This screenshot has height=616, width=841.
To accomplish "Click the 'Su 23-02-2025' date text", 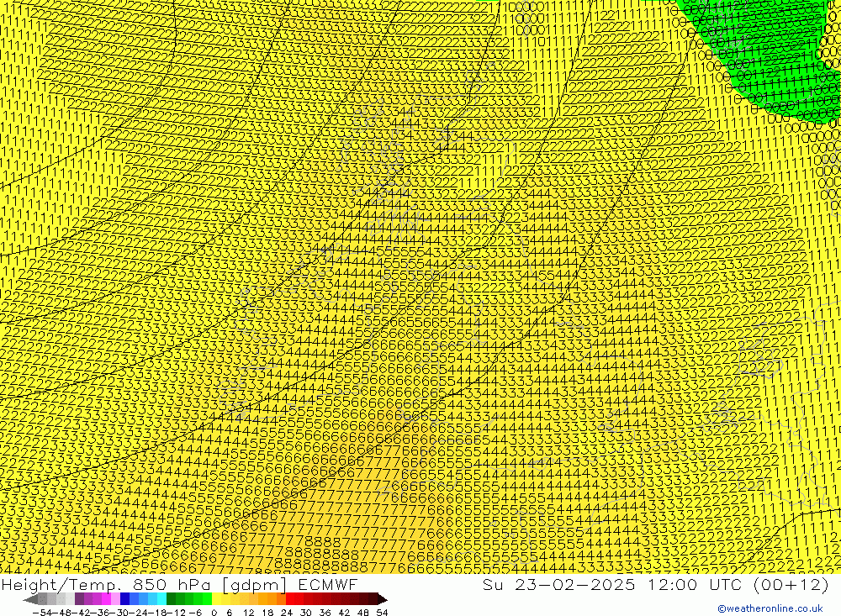I will 558,584.
